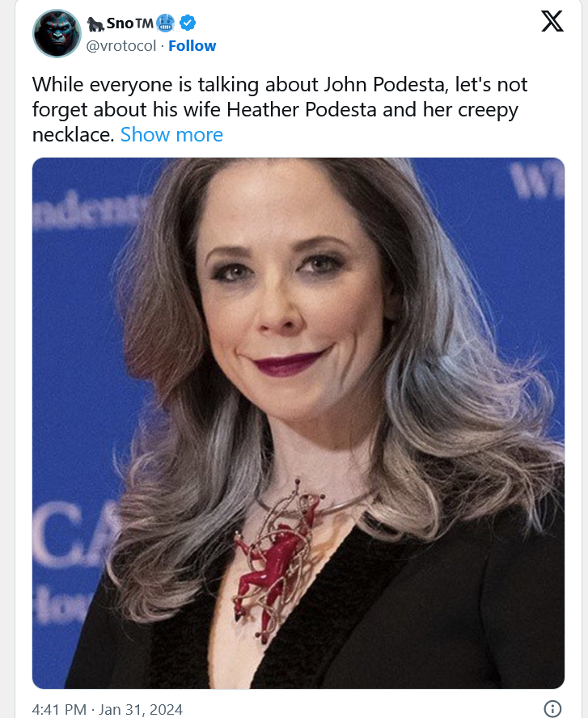Open the 4:41 PM timestamp link

[59, 709]
